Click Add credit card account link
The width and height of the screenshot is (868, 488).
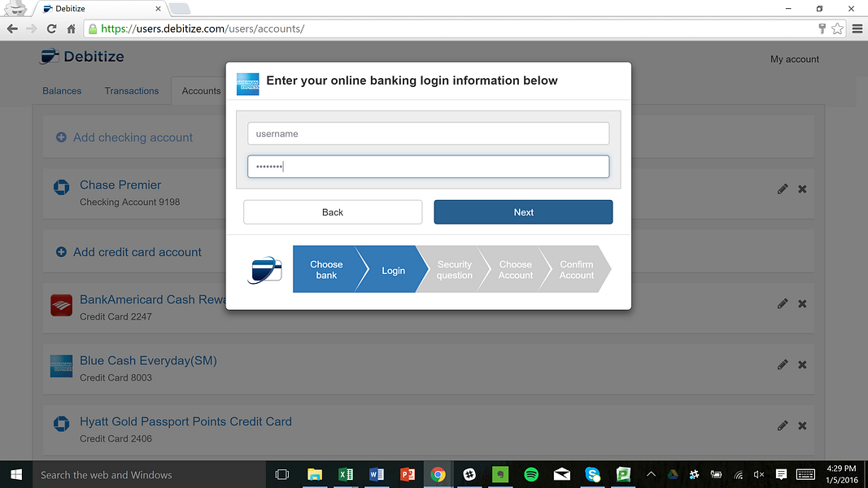coord(137,252)
